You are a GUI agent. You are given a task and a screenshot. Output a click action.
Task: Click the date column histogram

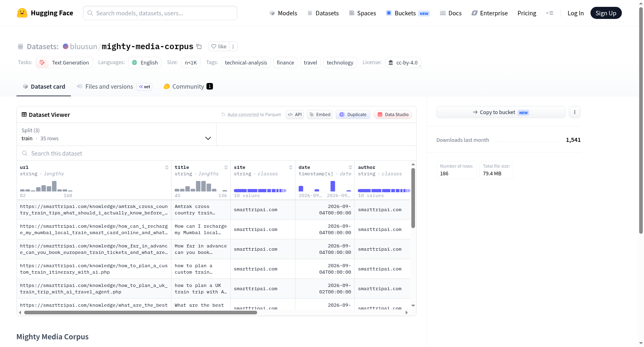tap(325, 186)
